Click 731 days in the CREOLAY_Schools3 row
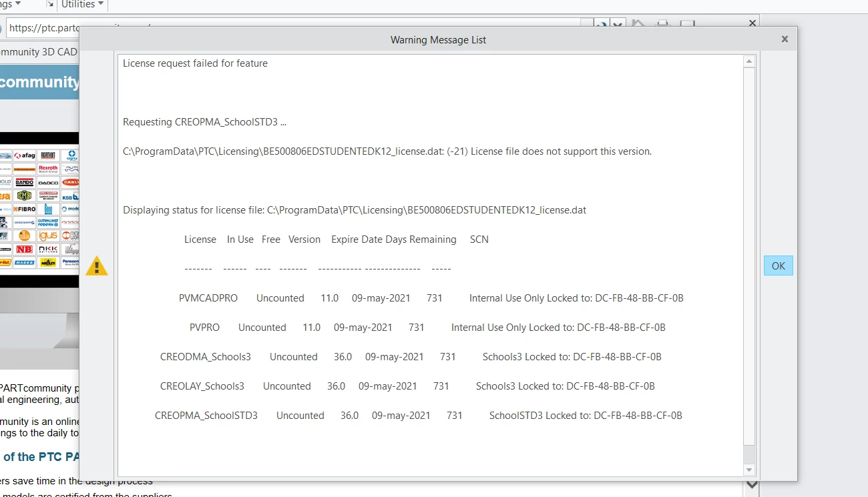Image resolution: width=868 pixels, height=497 pixels. coord(441,386)
